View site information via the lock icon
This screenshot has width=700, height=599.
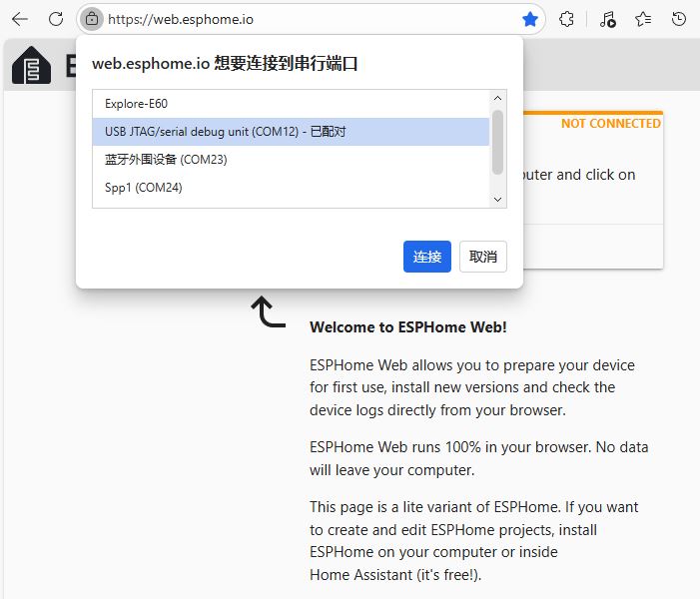(x=92, y=19)
